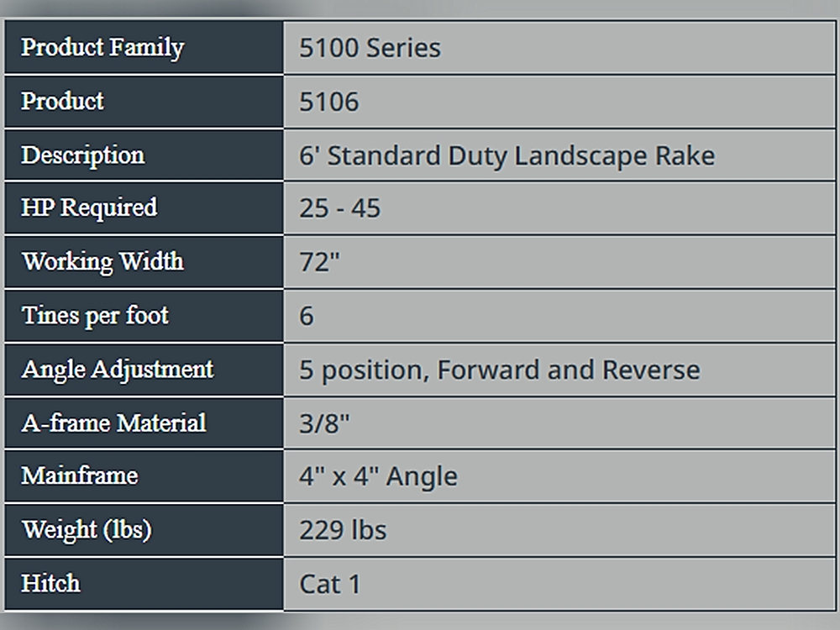Click the Mainframe row label
The height and width of the screenshot is (630, 840).
[80, 475]
